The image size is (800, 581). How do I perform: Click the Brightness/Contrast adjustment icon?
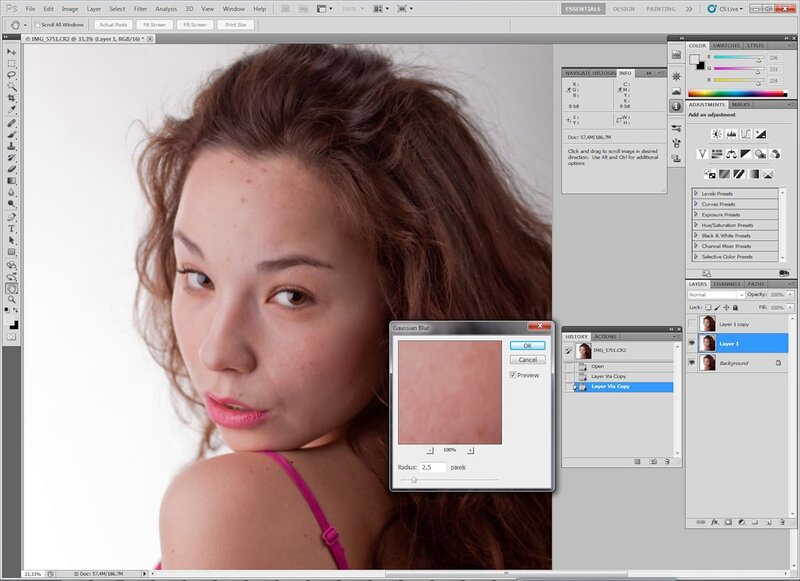coord(717,133)
